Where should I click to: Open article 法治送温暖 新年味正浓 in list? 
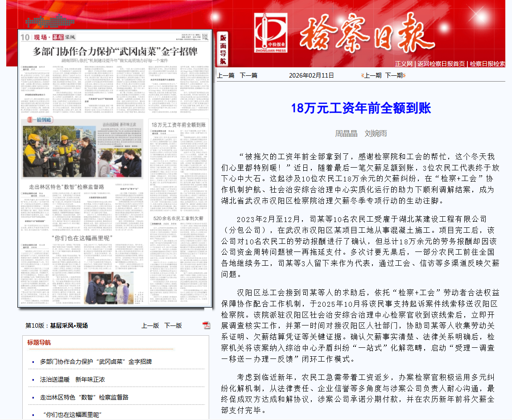[x=72, y=379]
